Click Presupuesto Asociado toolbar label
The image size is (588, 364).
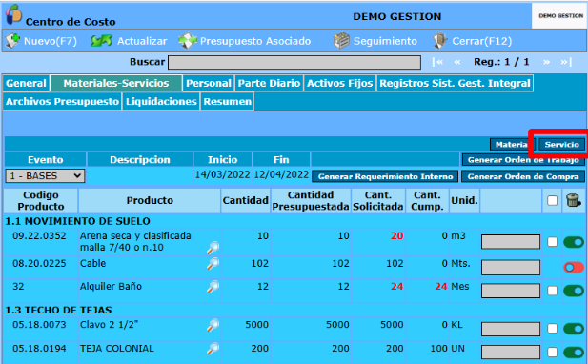coord(255,41)
